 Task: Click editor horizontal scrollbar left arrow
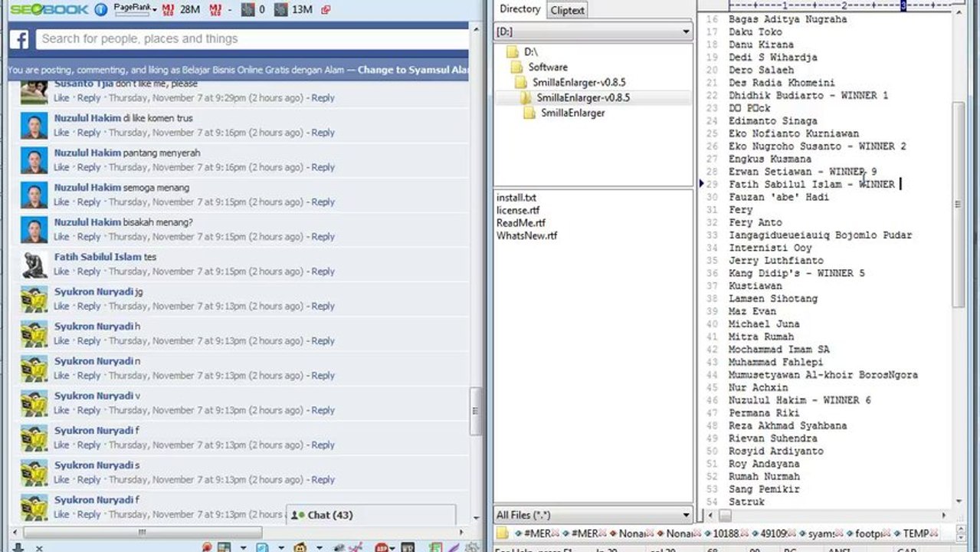[x=710, y=516]
